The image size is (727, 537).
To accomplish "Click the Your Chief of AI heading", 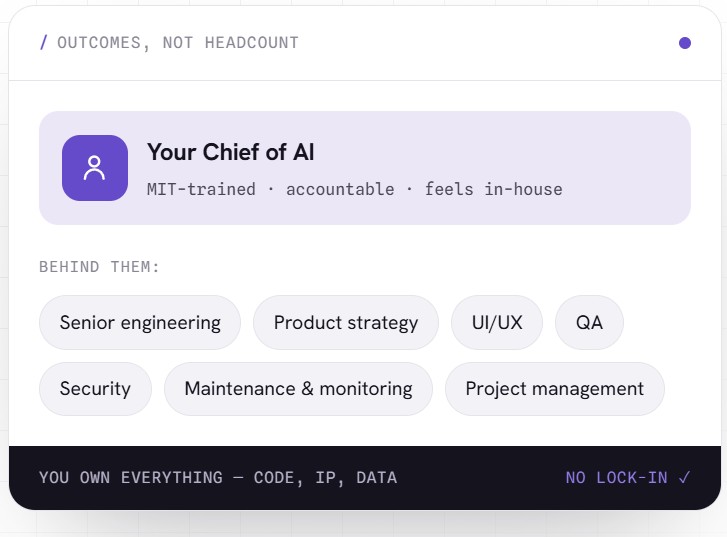I will pos(231,152).
